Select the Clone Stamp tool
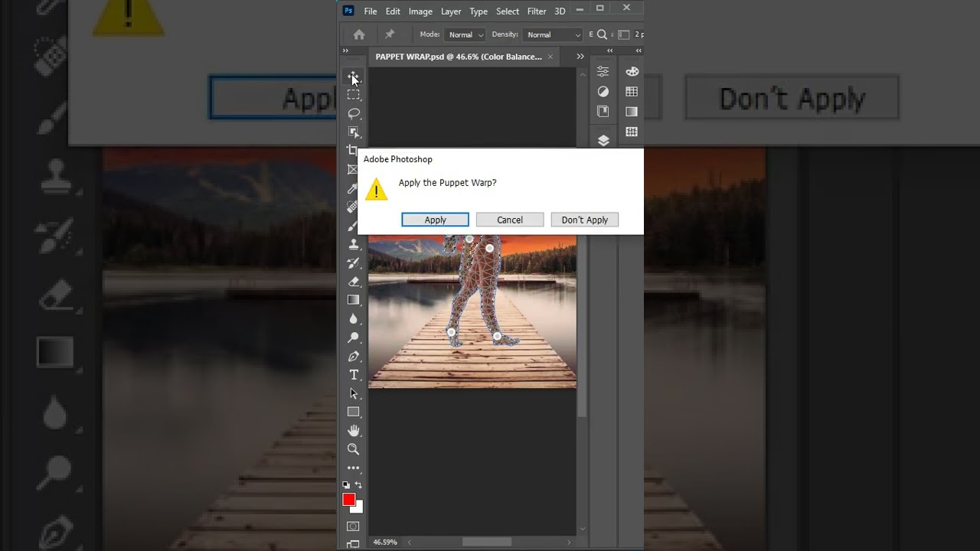 tap(353, 244)
